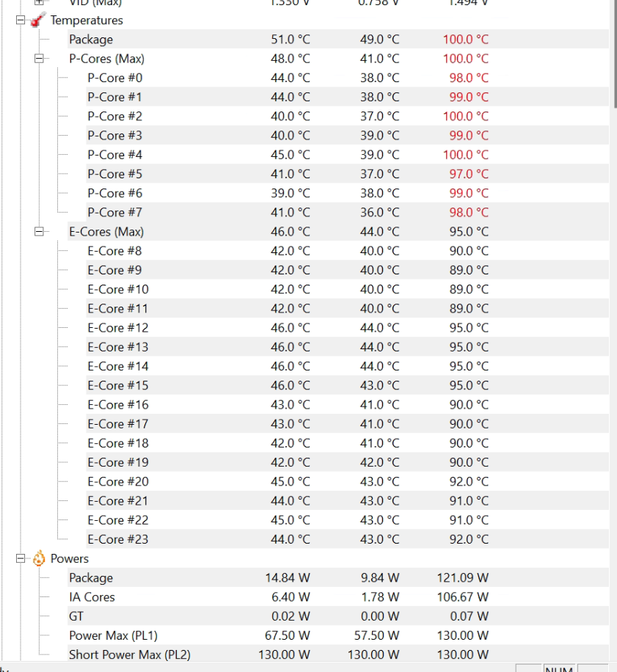Select the temperature Package row
617x672 pixels.
point(91,40)
